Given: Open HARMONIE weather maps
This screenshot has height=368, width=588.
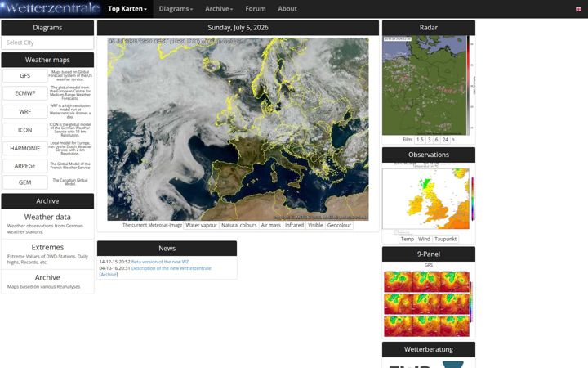Looking at the screenshot, I should coord(25,148).
